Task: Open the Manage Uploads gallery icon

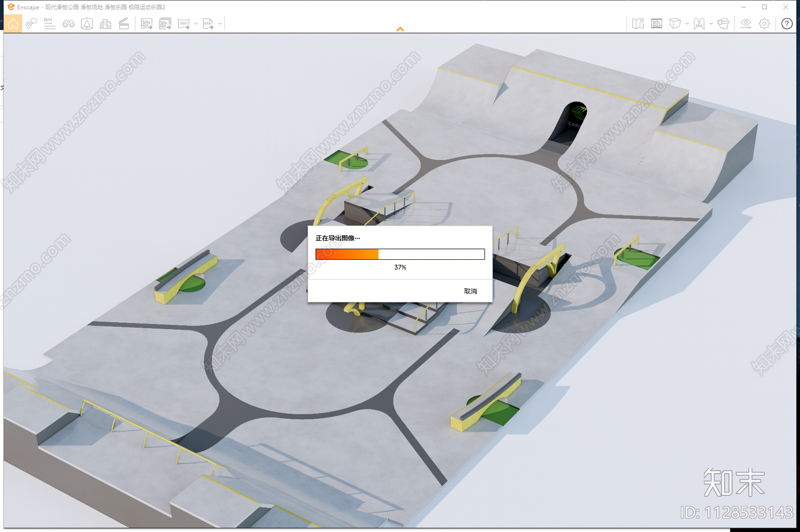Action: pyautogui.click(x=656, y=23)
